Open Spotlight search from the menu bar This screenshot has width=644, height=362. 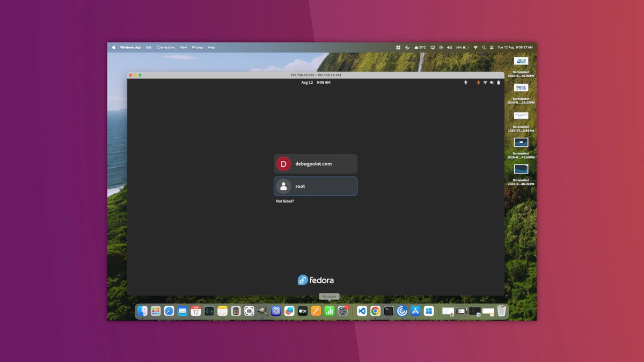click(x=484, y=47)
